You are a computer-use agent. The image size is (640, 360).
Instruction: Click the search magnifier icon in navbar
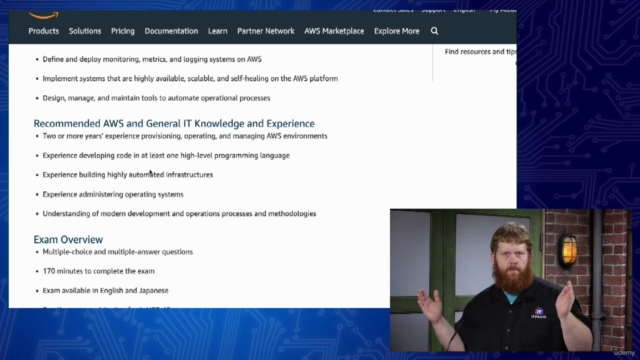click(434, 31)
